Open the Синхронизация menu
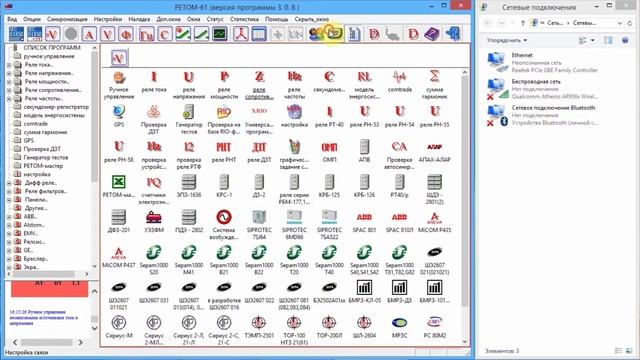This screenshot has width=640, height=360. pos(67,19)
